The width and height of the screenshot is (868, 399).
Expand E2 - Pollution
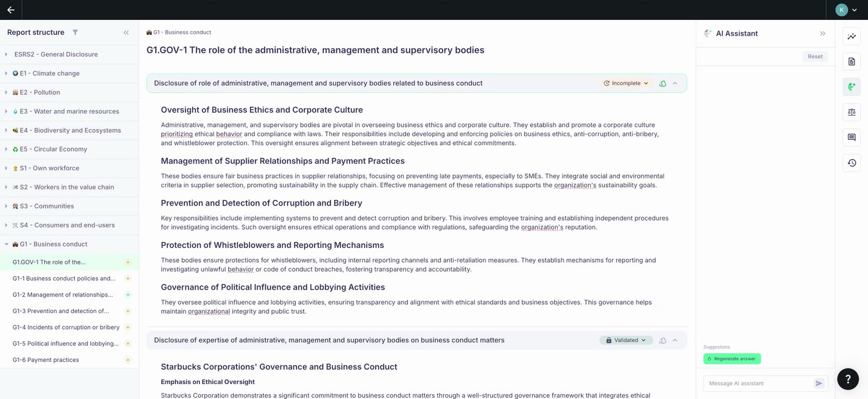(x=6, y=93)
